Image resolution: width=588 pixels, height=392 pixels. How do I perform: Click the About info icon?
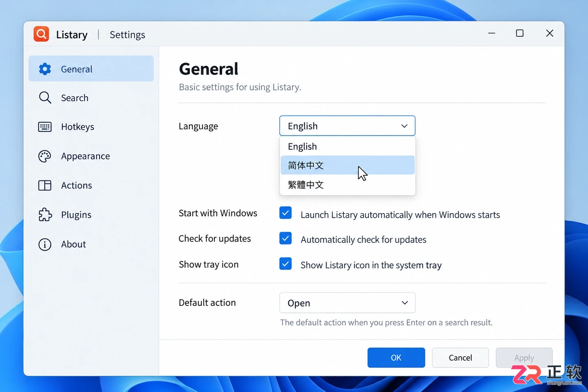click(45, 244)
